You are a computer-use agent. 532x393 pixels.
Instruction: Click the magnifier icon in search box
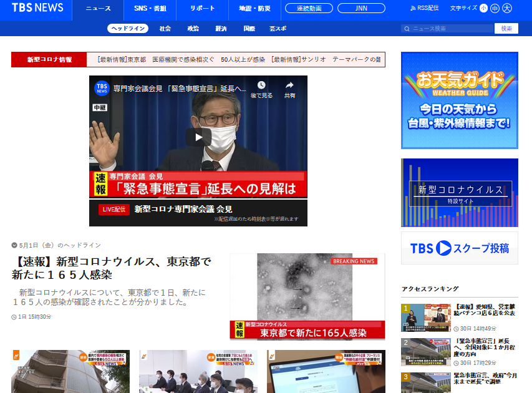[407, 29]
